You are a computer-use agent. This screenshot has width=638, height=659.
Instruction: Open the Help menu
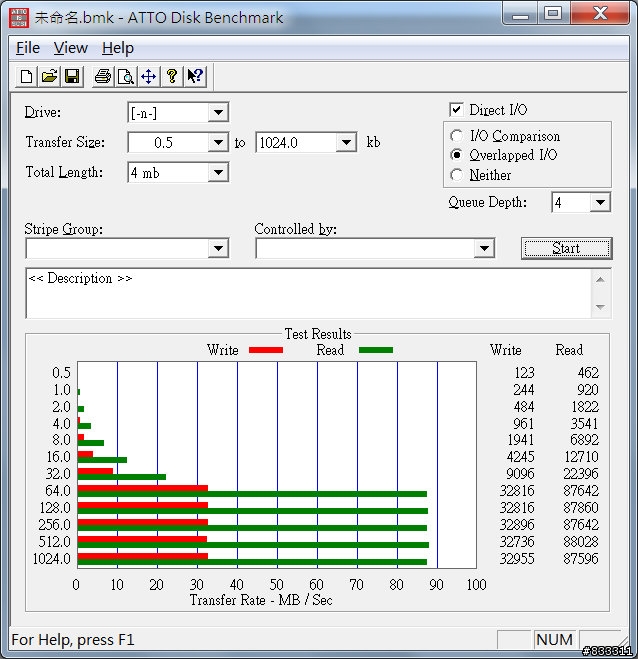pyautogui.click(x=118, y=48)
